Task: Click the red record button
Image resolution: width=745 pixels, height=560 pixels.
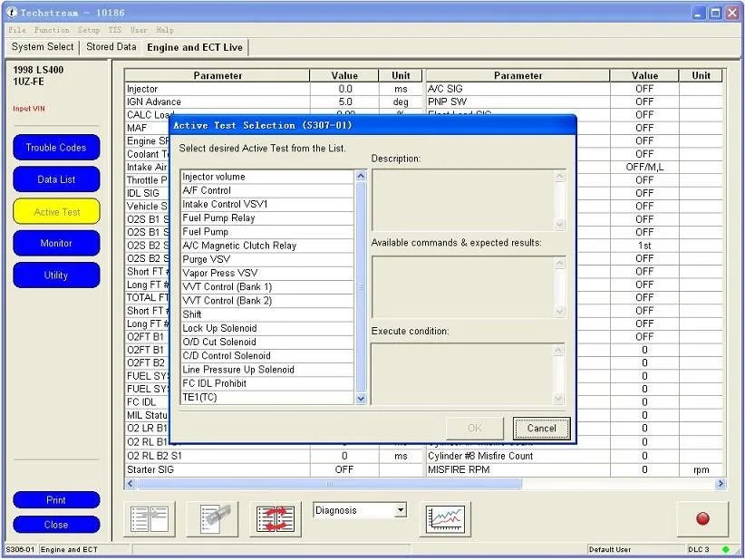Action: 701,518
